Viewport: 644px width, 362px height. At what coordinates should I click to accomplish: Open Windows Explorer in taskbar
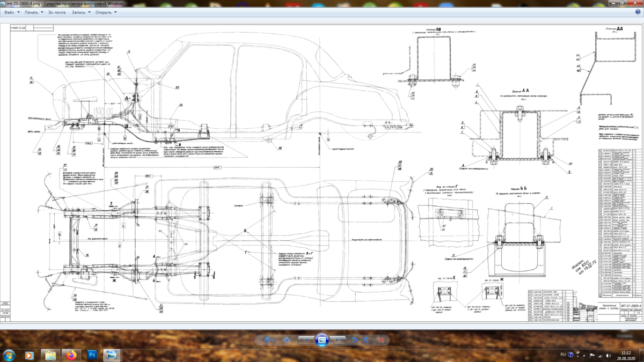(x=50, y=355)
